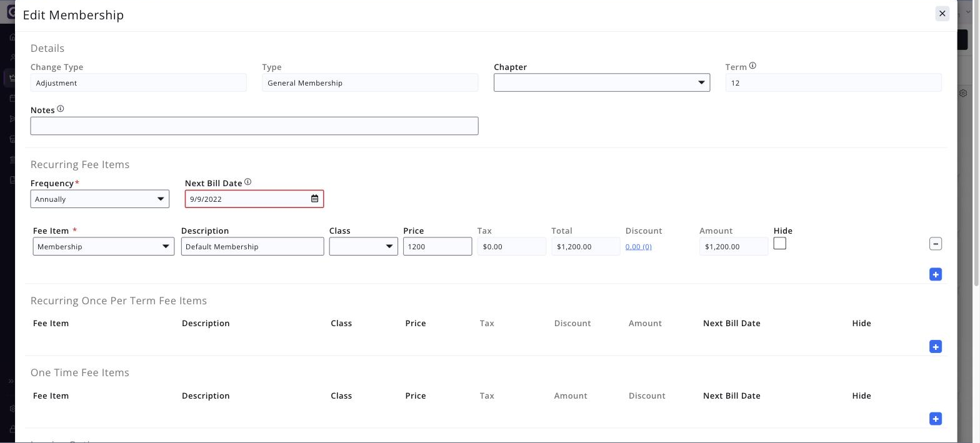Click the Frequency field label
The image size is (980, 443).
[x=52, y=183]
